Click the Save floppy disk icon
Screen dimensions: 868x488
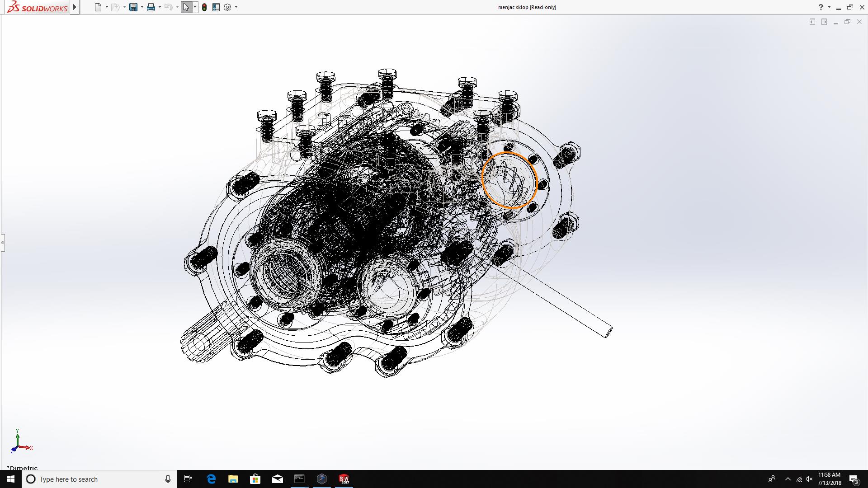(133, 7)
